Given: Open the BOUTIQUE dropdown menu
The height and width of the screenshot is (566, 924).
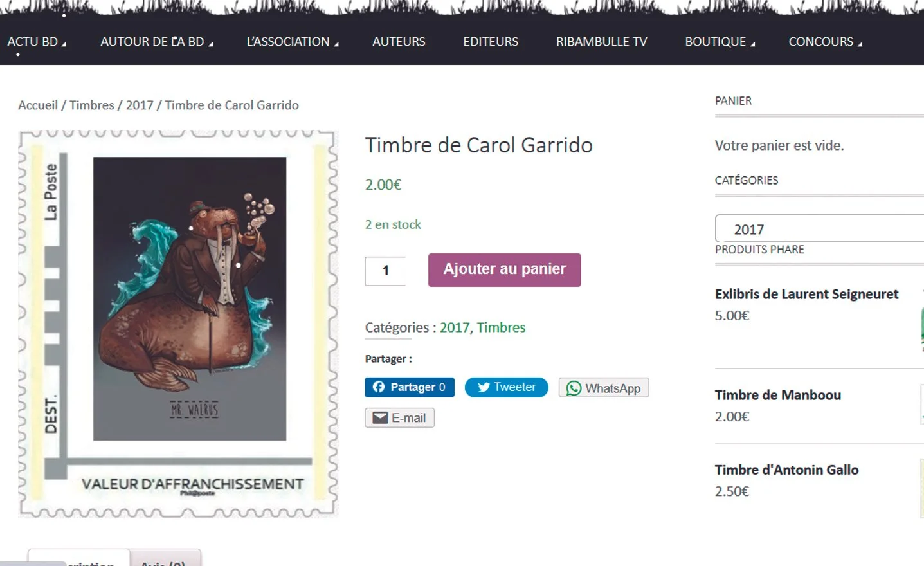Looking at the screenshot, I should pos(720,41).
